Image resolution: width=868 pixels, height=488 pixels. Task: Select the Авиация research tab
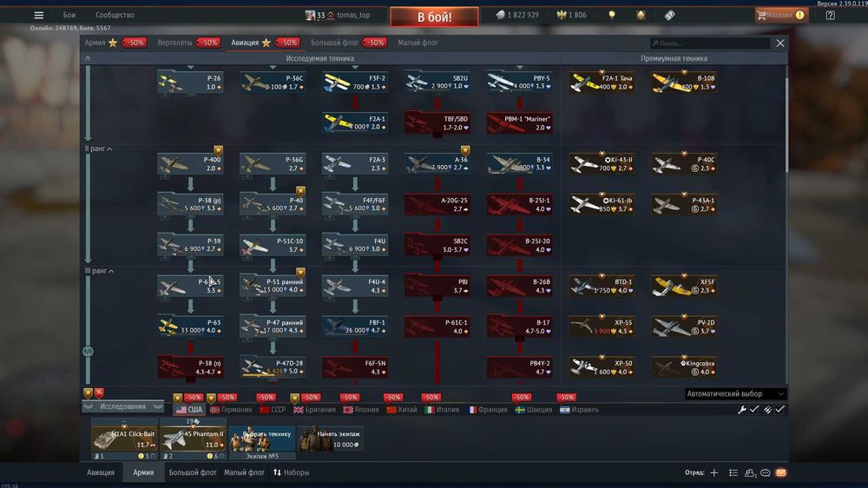[245, 43]
